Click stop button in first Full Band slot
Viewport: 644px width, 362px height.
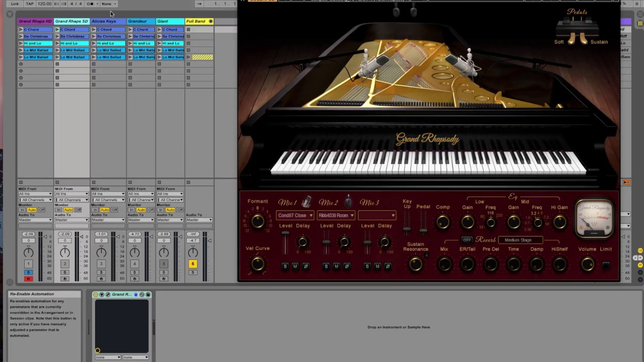[x=189, y=30]
